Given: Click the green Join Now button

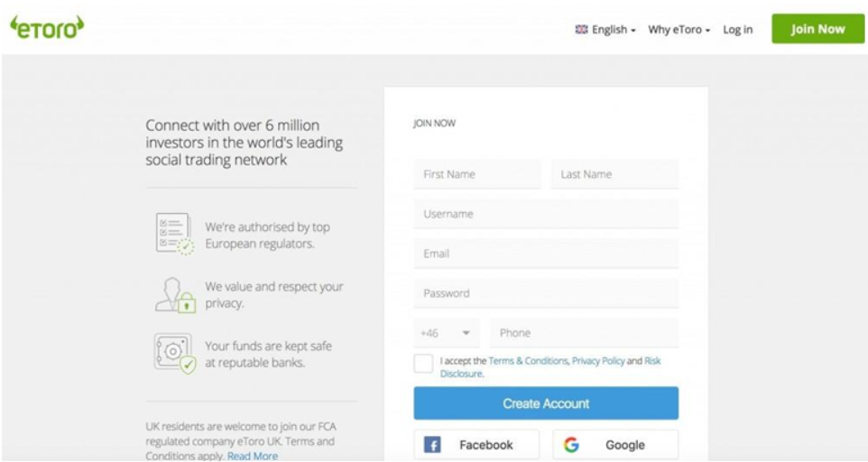Looking at the screenshot, I should click(817, 29).
